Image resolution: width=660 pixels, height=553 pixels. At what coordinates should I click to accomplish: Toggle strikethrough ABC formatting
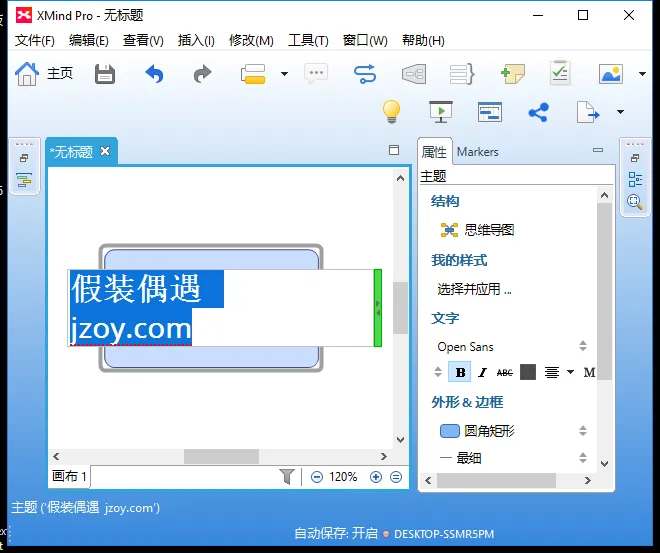(x=504, y=373)
